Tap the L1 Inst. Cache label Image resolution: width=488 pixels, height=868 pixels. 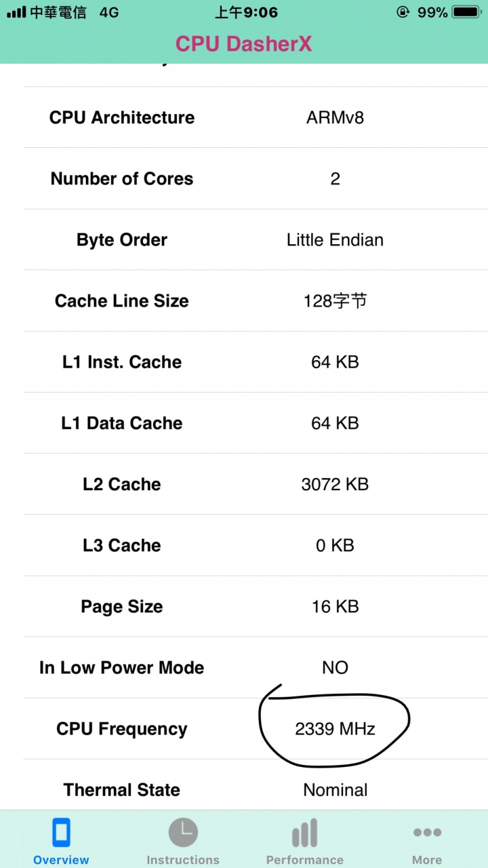tap(122, 362)
